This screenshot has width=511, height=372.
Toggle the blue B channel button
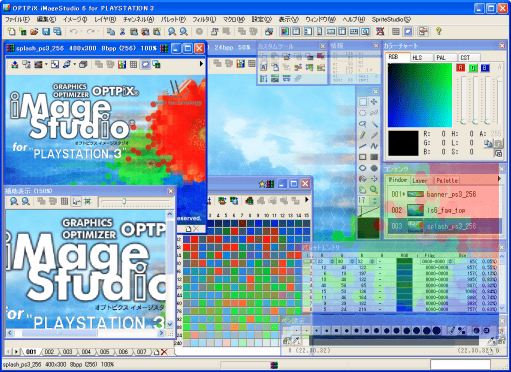(485, 68)
